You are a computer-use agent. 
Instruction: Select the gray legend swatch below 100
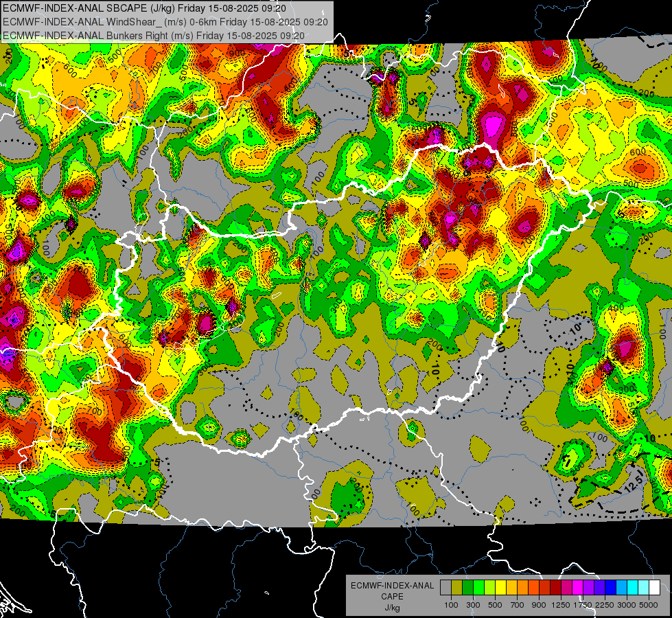click(x=445, y=587)
